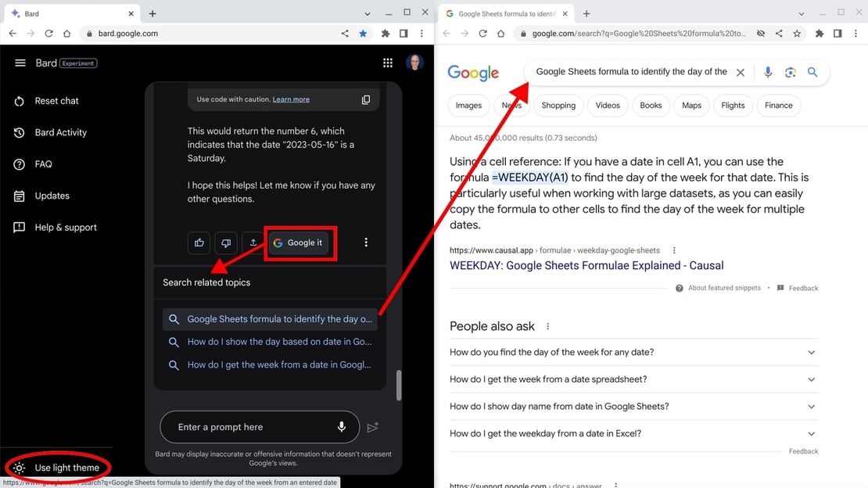Open the tab search dropdown arrow
Image resolution: width=868 pixels, height=488 pixels.
tap(368, 13)
